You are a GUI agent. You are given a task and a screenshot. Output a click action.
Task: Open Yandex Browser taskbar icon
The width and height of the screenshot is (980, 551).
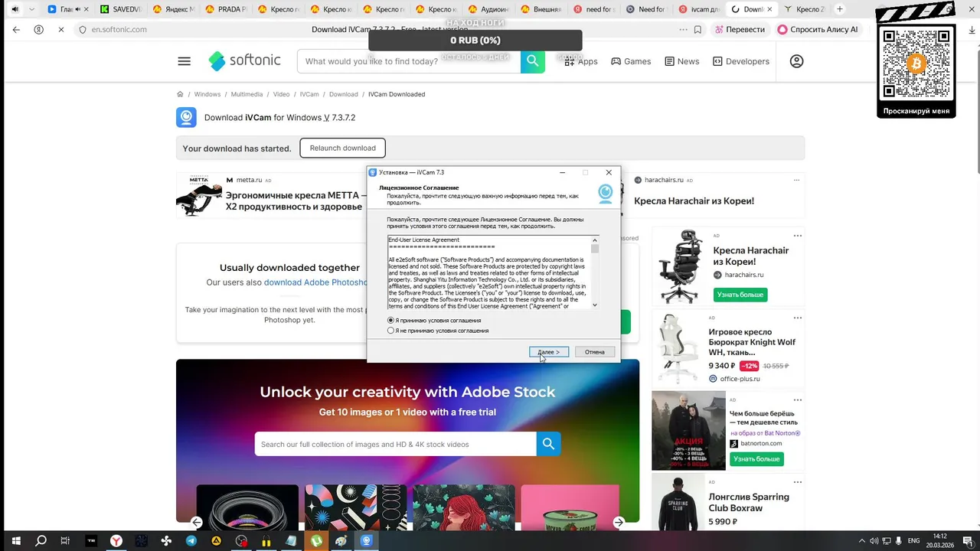pyautogui.click(x=116, y=540)
